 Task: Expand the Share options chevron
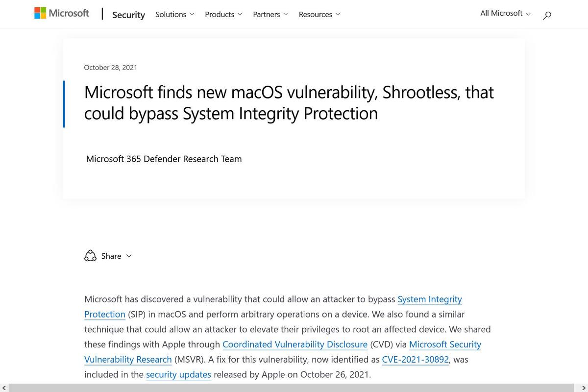129,256
